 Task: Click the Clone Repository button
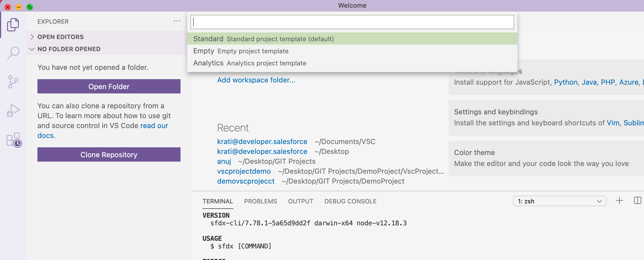(109, 155)
